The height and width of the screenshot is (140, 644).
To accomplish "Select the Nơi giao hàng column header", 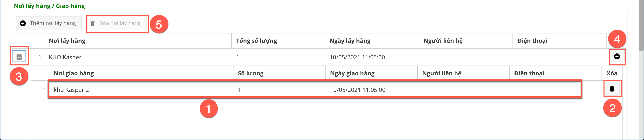I will [74, 74].
